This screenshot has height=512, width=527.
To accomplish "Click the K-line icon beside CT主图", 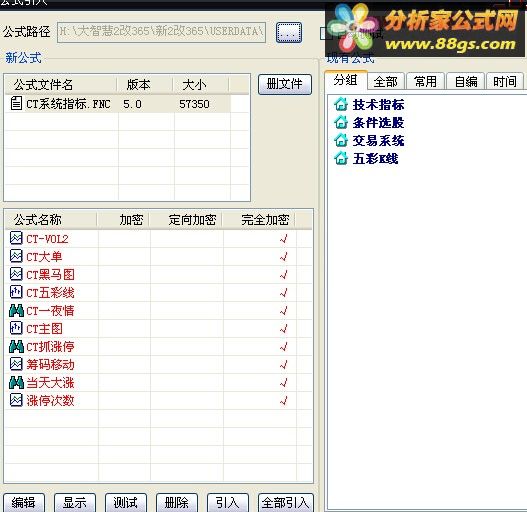I will click(x=16, y=328).
